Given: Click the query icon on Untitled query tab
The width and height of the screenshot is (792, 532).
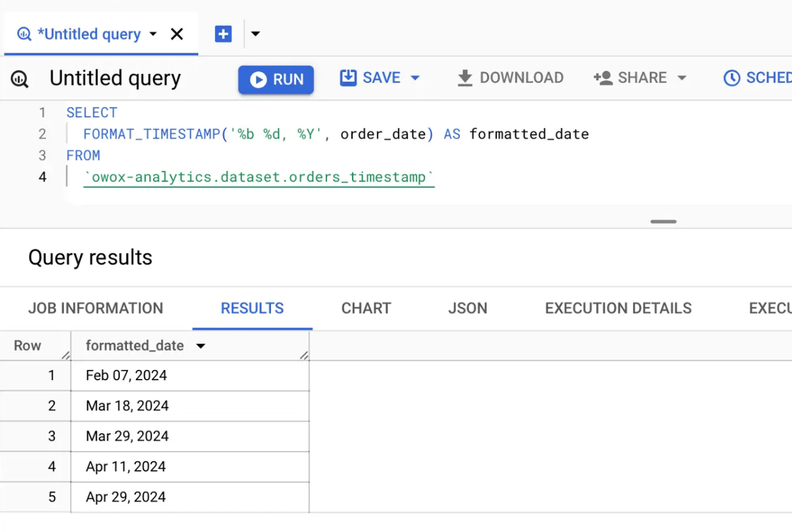Looking at the screenshot, I should [24, 35].
